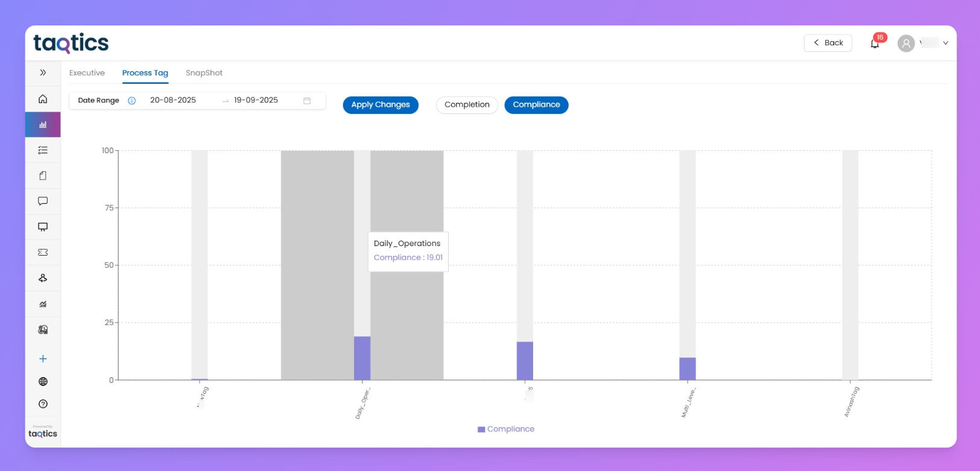
Task: Open the trend chart sidebar icon
Action: tap(43, 304)
